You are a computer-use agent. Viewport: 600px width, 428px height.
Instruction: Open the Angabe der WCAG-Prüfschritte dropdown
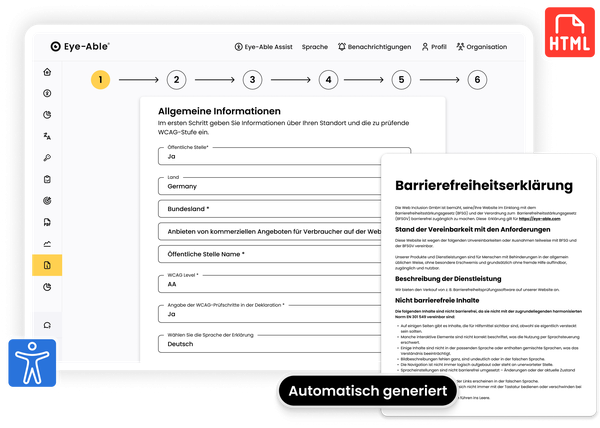[269, 314]
